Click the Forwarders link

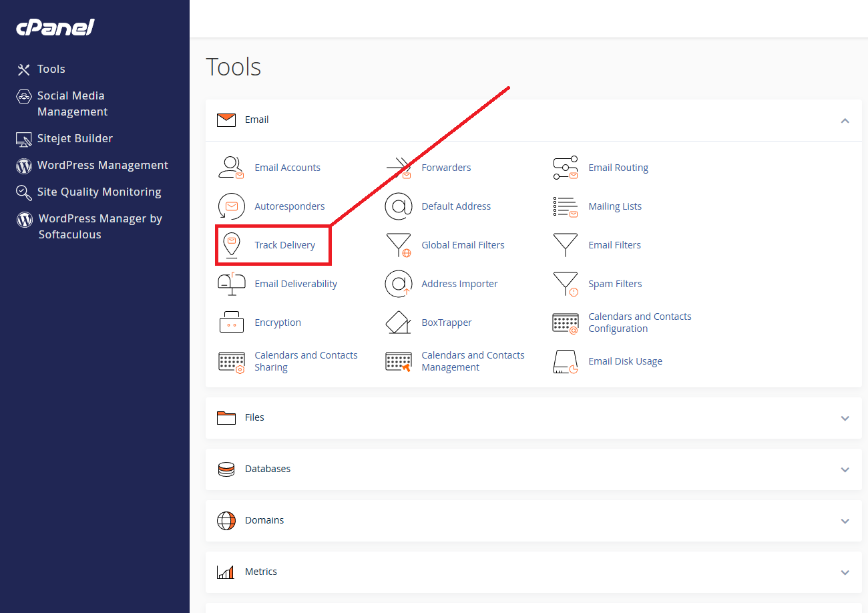point(446,168)
